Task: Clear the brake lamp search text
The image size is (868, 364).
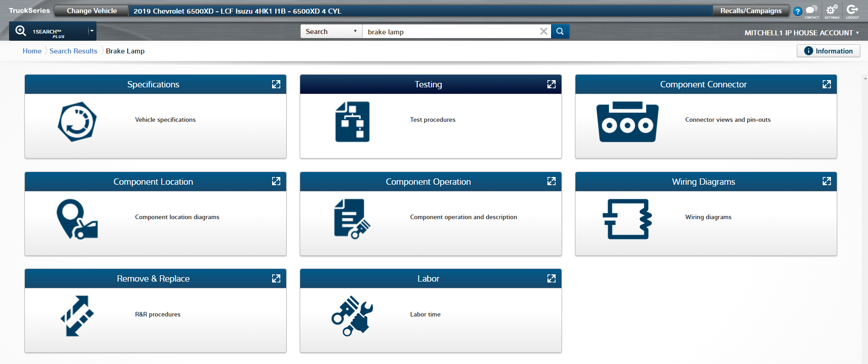Action: click(543, 31)
